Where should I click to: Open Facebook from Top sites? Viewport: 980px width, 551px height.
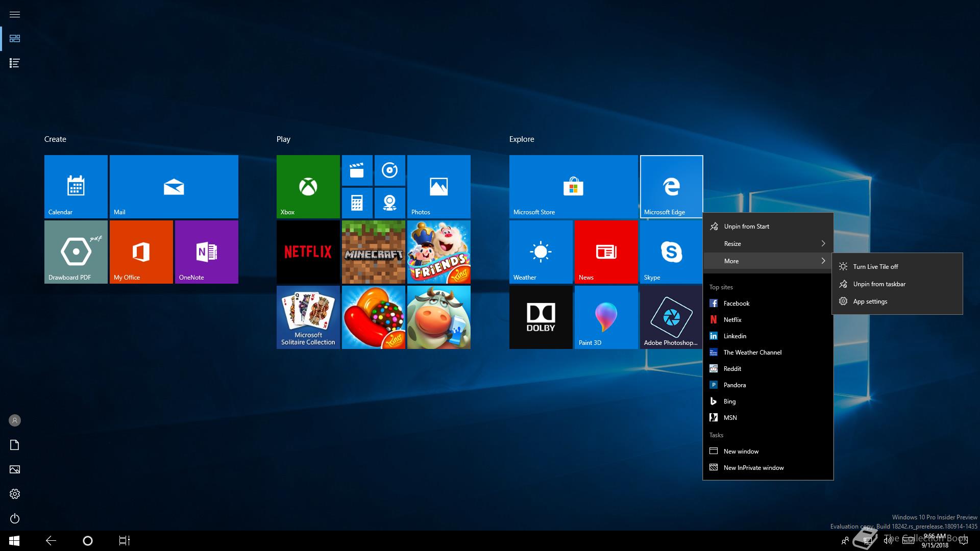point(736,304)
